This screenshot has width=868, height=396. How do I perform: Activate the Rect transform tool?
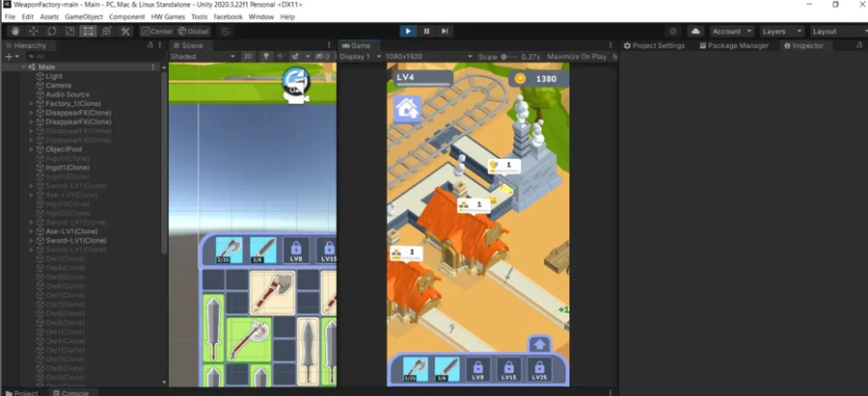[89, 31]
